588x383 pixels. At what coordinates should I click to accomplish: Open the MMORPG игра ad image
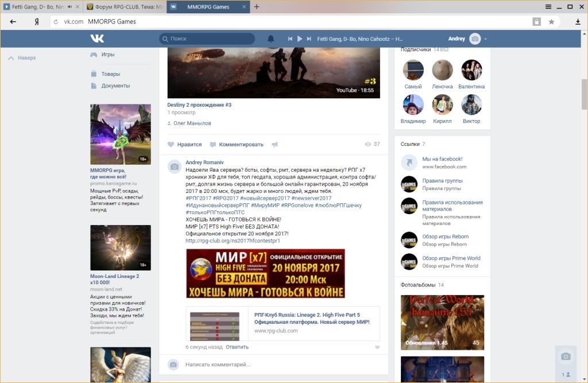pos(121,134)
